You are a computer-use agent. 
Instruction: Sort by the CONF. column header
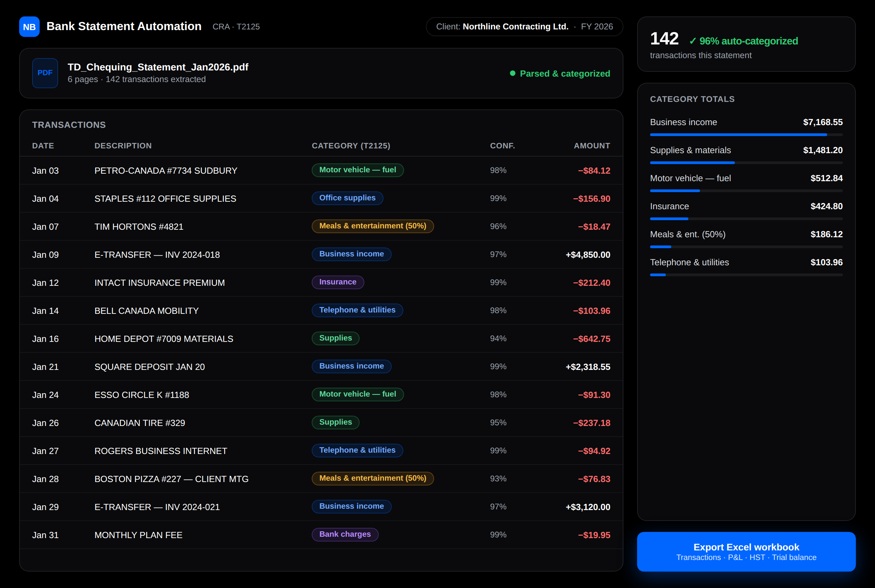click(502, 146)
